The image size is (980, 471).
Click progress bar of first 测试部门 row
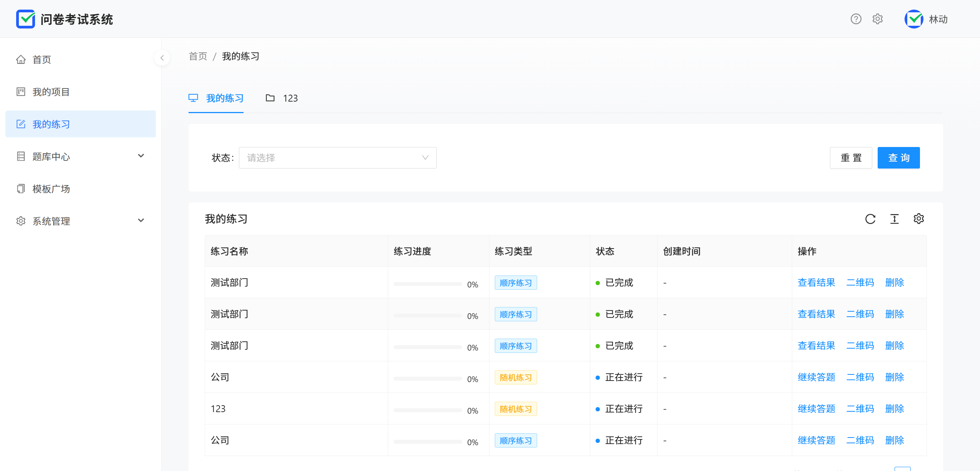427,284
